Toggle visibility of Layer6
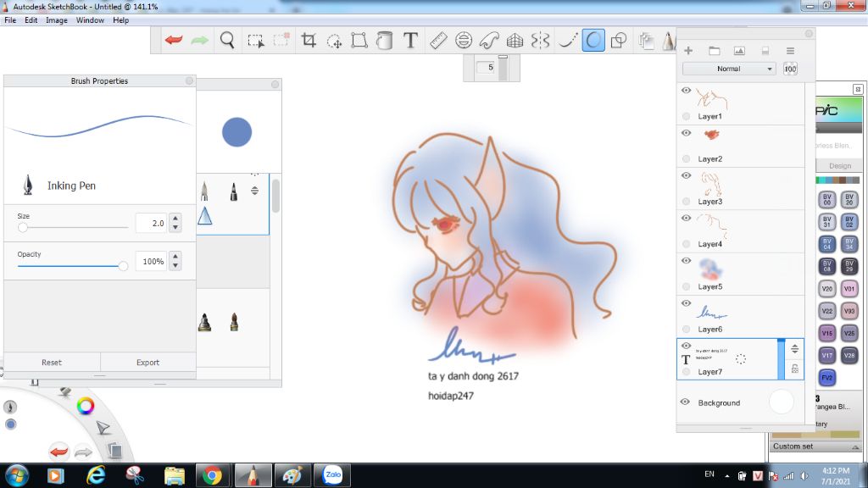The width and height of the screenshot is (868, 488). coord(686,303)
